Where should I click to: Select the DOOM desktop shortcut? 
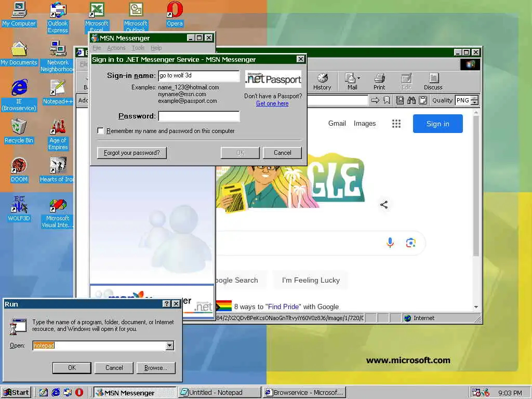point(19,170)
